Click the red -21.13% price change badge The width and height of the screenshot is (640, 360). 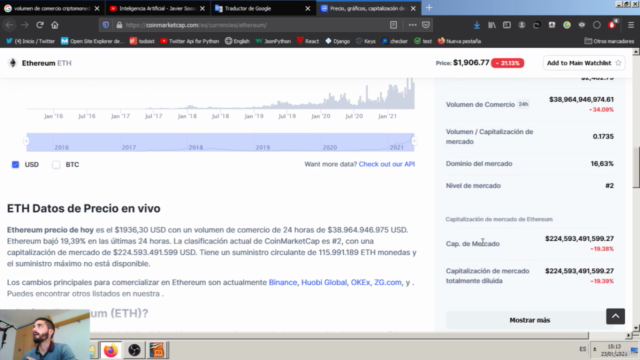[x=507, y=63]
